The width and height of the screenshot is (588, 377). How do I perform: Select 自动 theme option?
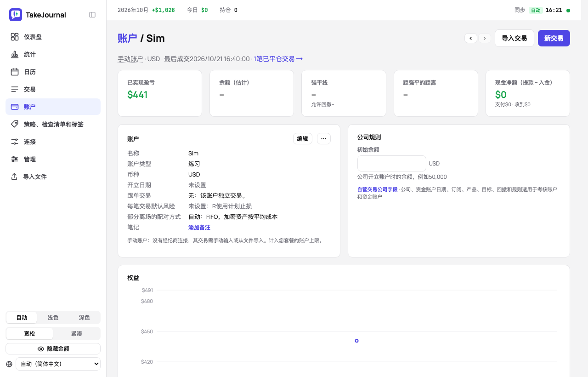tap(22, 318)
